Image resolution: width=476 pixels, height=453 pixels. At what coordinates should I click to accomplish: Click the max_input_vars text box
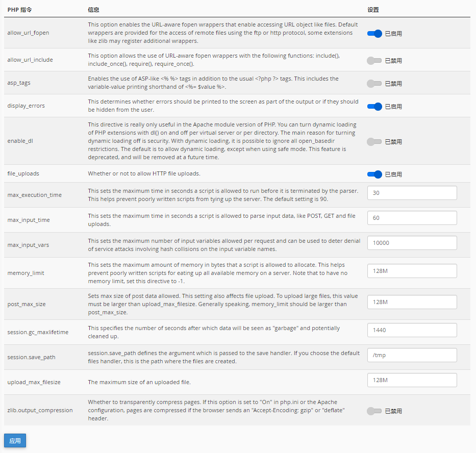click(x=412, y=243)
